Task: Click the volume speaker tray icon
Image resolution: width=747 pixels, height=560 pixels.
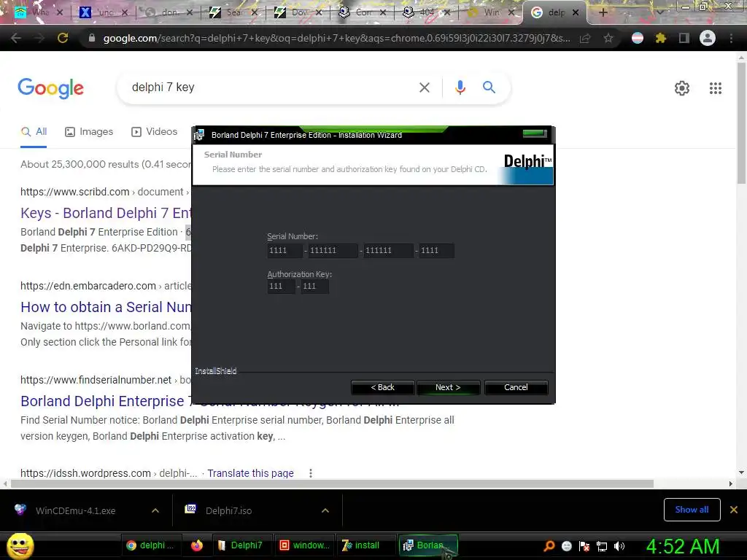Action: tap(619, 546)
